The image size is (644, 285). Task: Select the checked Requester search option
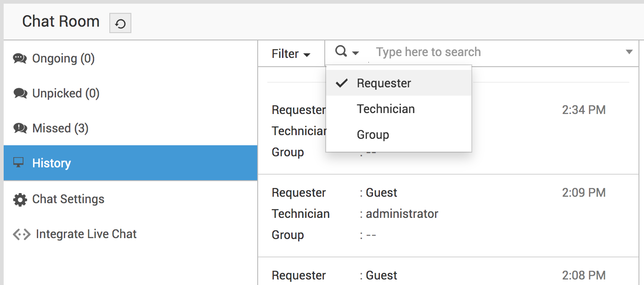[x=384, y=83]
